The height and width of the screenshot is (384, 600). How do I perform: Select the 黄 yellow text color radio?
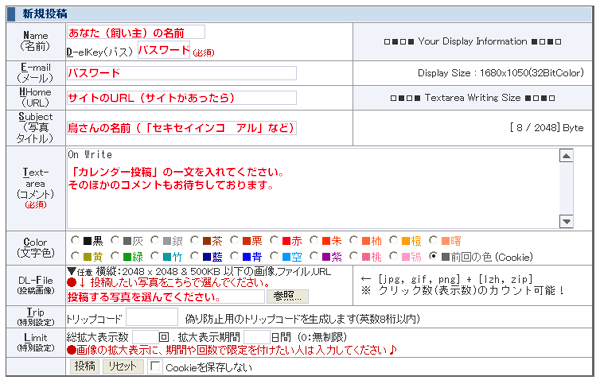coord(75,256)
